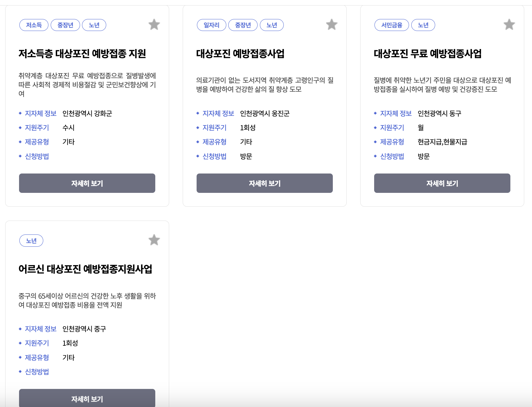
Task: Select the 노년 tag on the third card
Action: tap(424, 25)
